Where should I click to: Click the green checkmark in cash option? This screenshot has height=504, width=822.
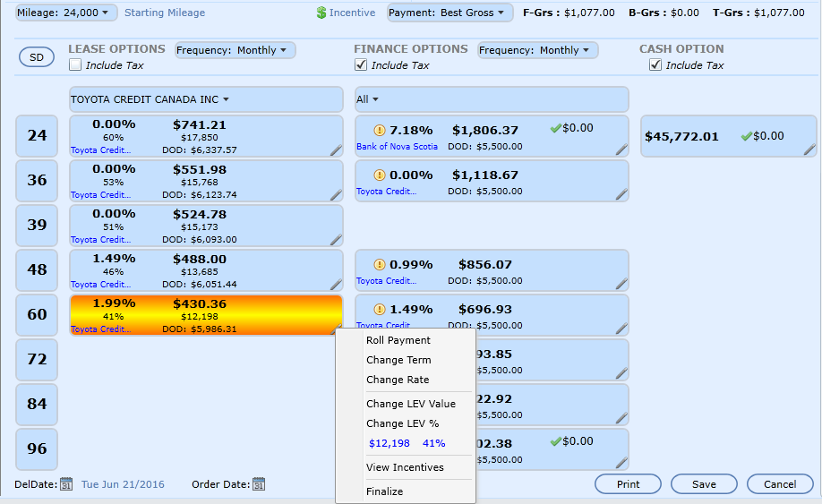point(746,136)
